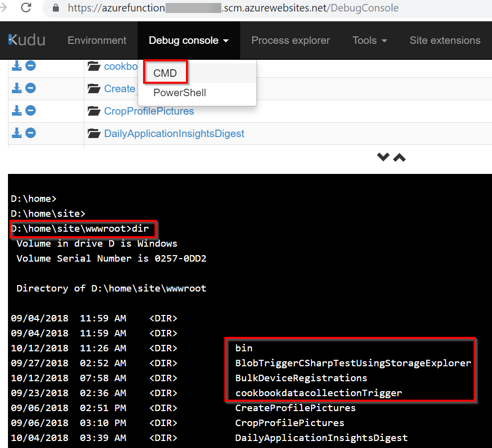Click the Kudu logo
492x448 pixels.
(x=27, y=40)
